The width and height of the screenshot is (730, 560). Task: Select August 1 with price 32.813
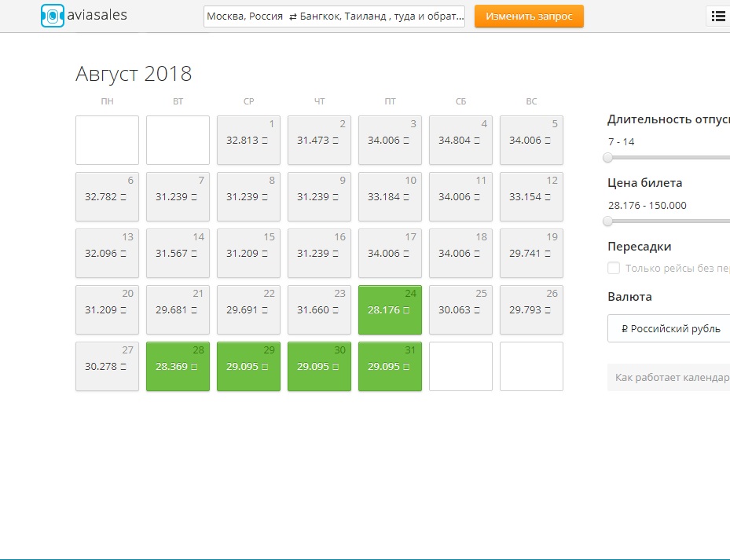[248, 140]
